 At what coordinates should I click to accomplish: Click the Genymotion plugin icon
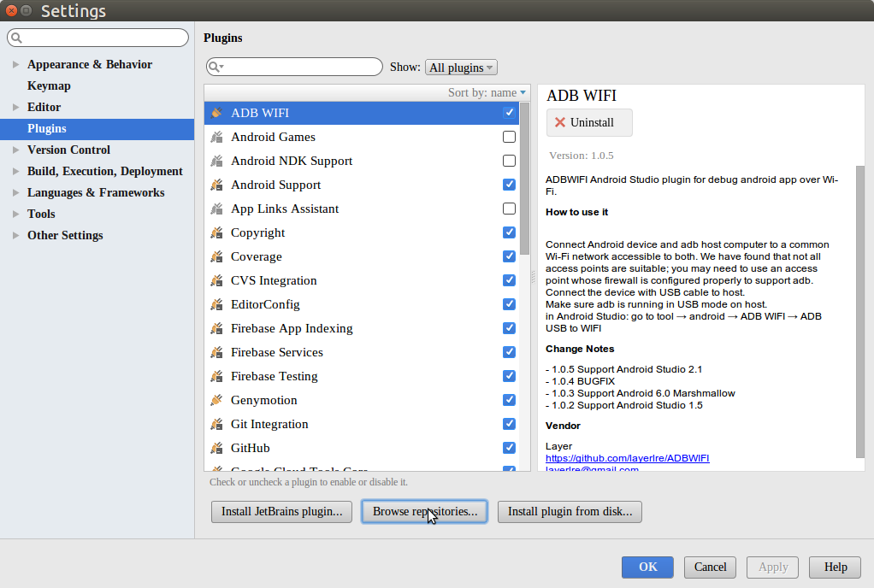pyautogui.click(x=217, y=400)
